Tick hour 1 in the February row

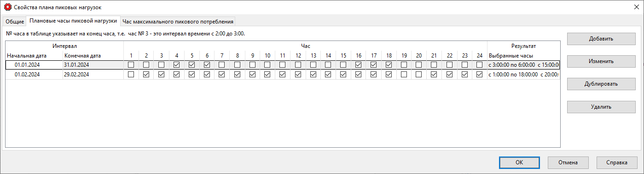tap(131, 75)
